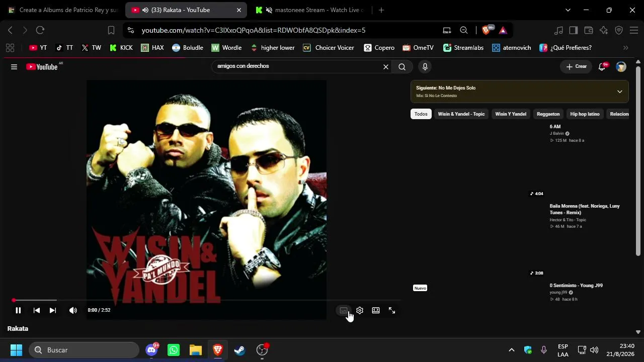Open the player settings gear
Image resolution: width=644 pixels, height=362 pixels.
pos(360,310)
